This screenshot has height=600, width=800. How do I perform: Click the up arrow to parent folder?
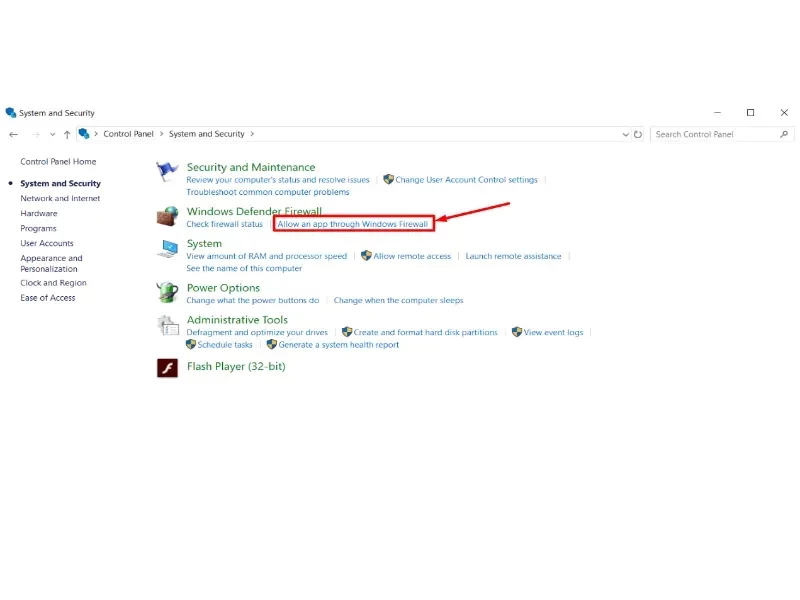coord(67,134)
